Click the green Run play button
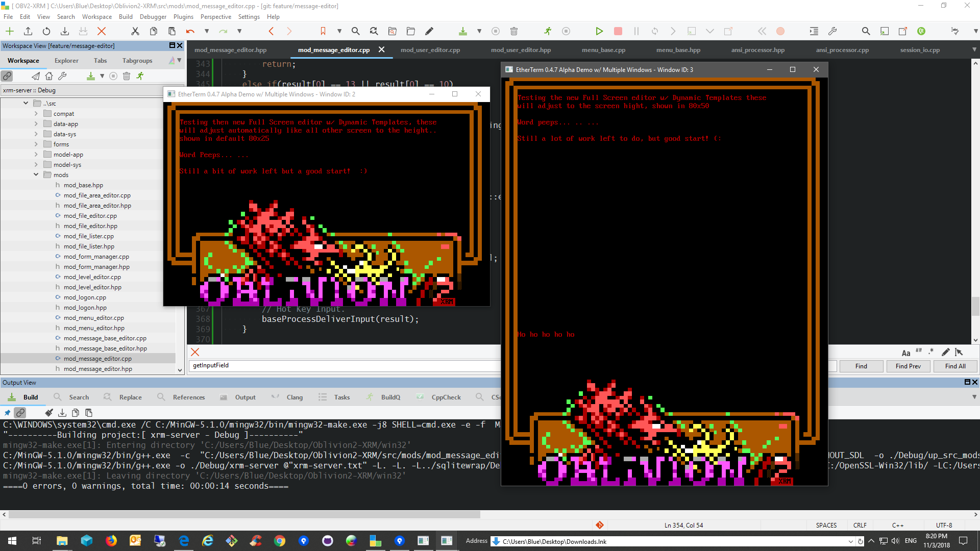 599,31
